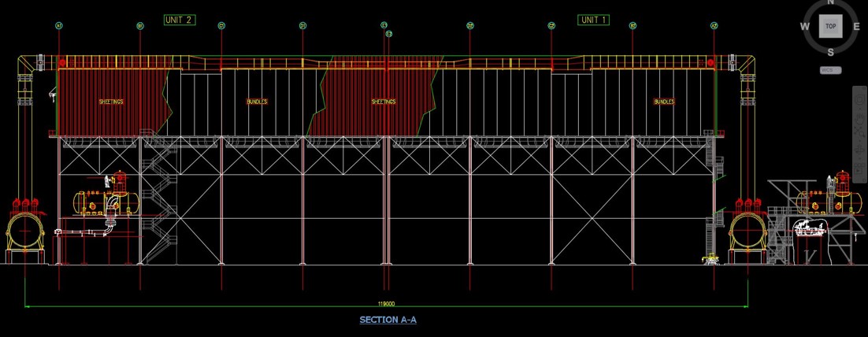Pick the C2 grid bubble

tap(551, 26)
